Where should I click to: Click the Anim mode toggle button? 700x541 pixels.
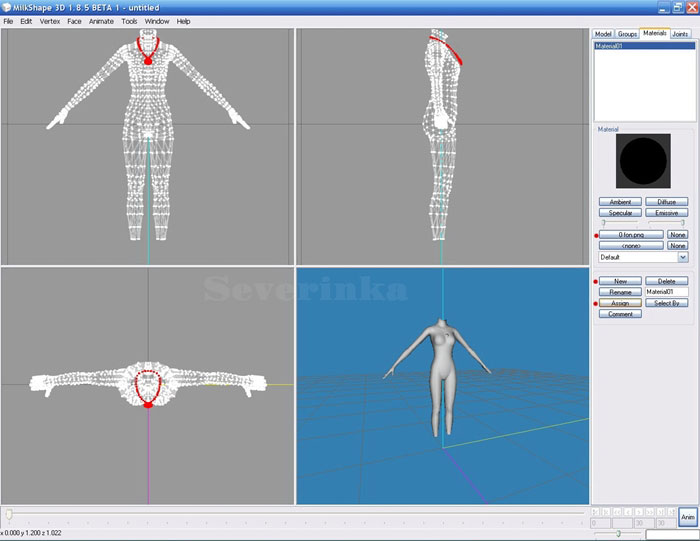coord(688,517)
